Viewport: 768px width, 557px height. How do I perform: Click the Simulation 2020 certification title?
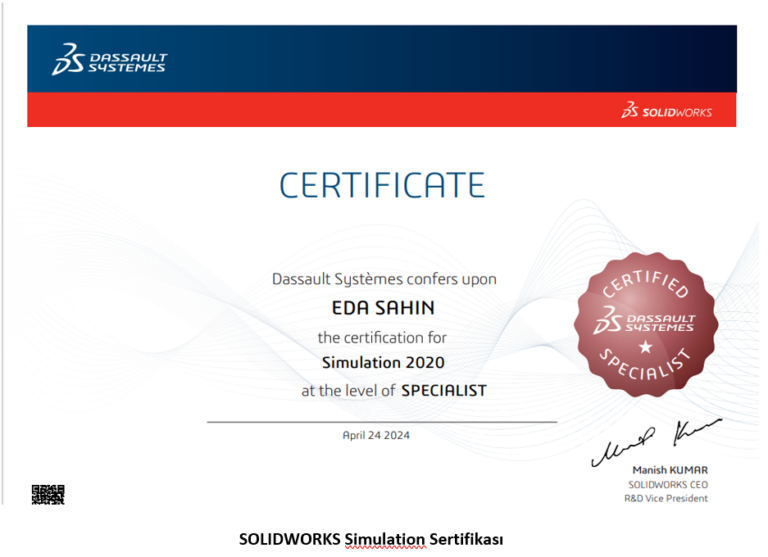pos(383,362)
